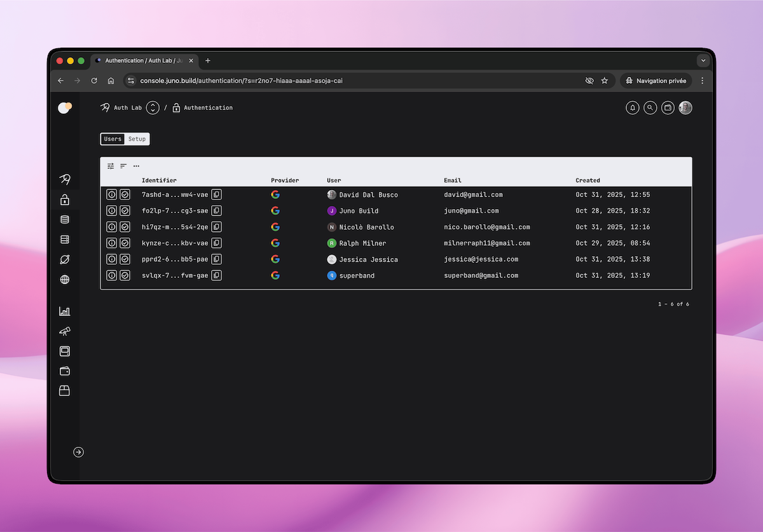
Task: View the Analytics bar chart icon
Action: 64,311
